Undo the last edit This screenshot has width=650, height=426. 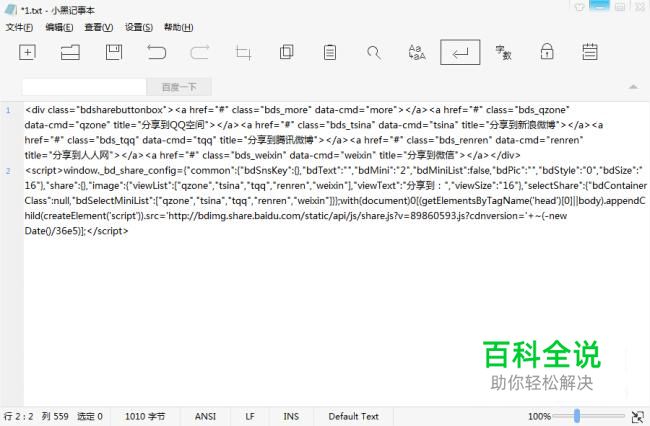click(x=157, y=52)
